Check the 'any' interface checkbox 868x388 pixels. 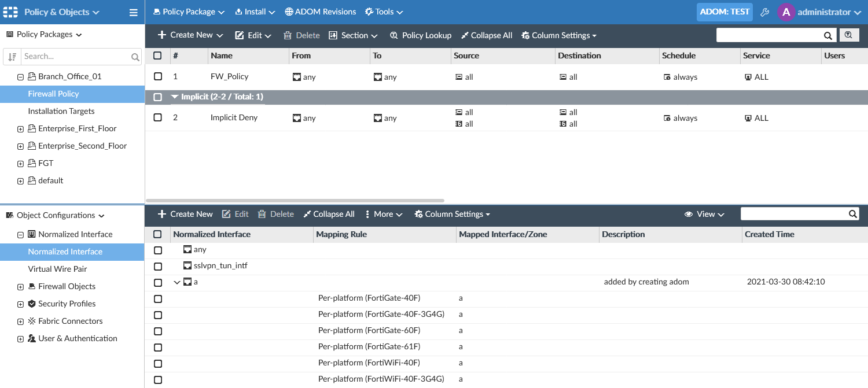point(158,250)
